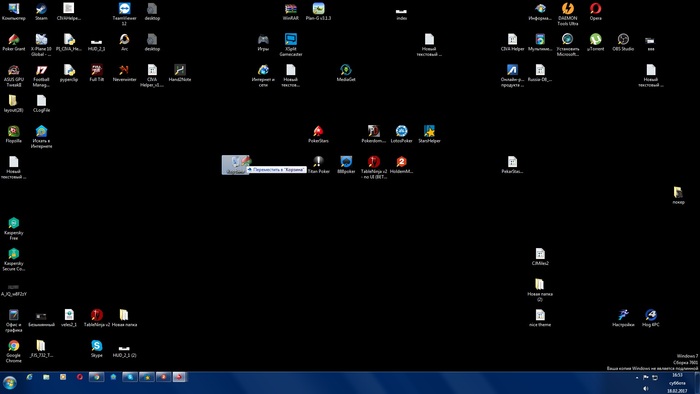This screenshot has width=700, height=394.
Task: Select the HUD_2_1 (2) file icon
Action: [x=125, y=351]
